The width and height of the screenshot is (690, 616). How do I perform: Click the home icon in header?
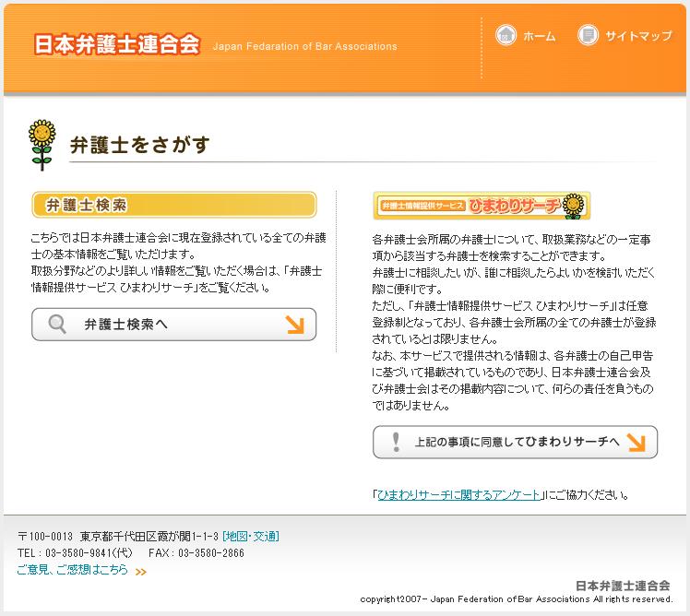[506, 35]
